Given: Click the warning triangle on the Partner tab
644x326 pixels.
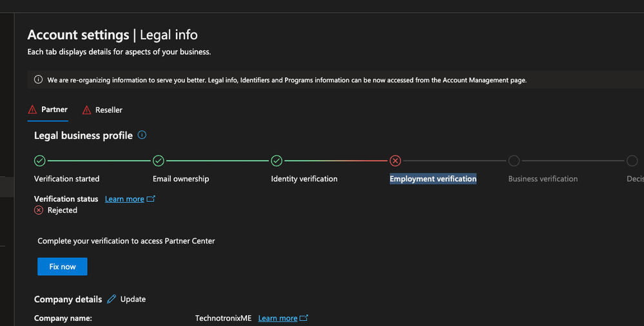Looking at the screenshot, I should (x=32, y=110).
